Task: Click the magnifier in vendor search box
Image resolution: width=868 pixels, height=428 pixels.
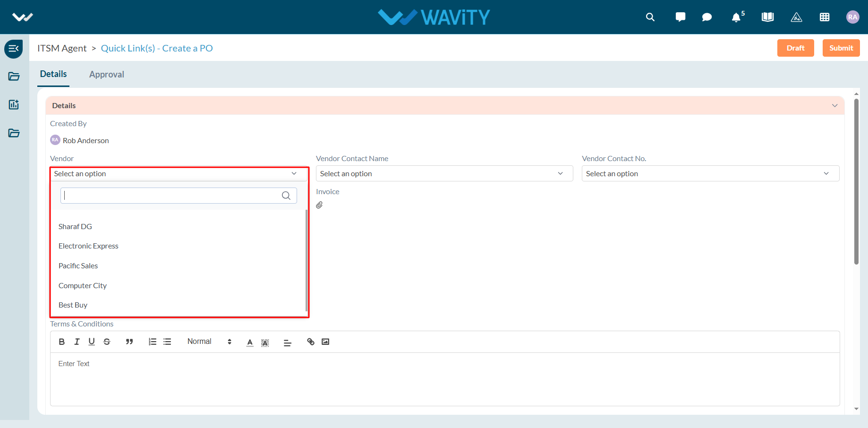Action: 286,196
